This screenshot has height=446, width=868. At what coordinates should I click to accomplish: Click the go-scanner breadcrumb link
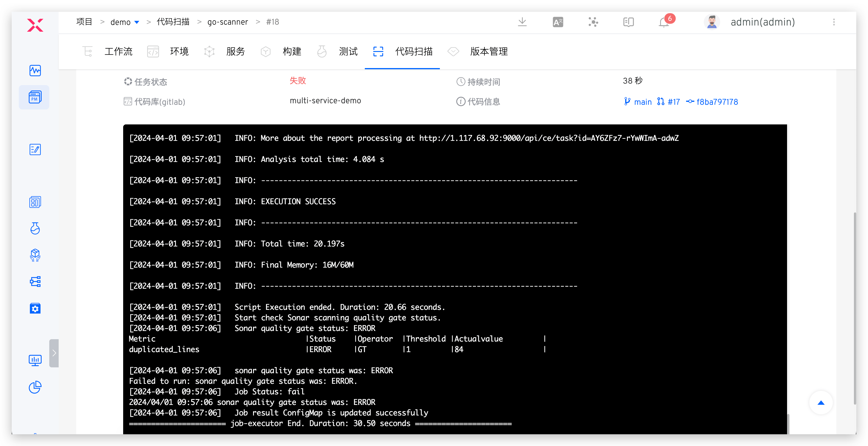pyautogui.click(x=228, y=22)
